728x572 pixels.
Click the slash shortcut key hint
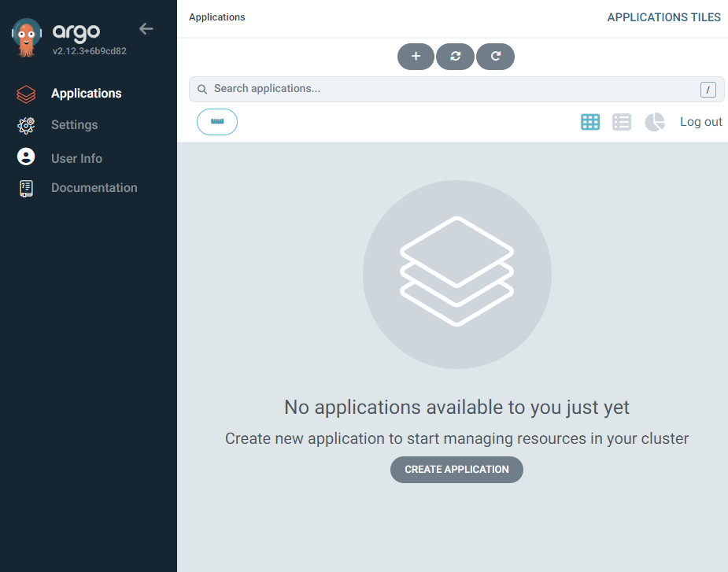[x=708, y=90]
